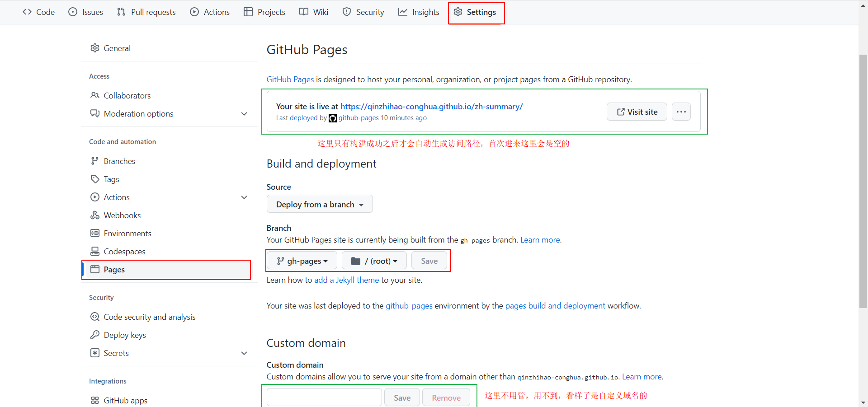This screenshot has height=407, width=868.
Task: Open the Insights tab
Action: pyautogui.click(x=419, y=12)
